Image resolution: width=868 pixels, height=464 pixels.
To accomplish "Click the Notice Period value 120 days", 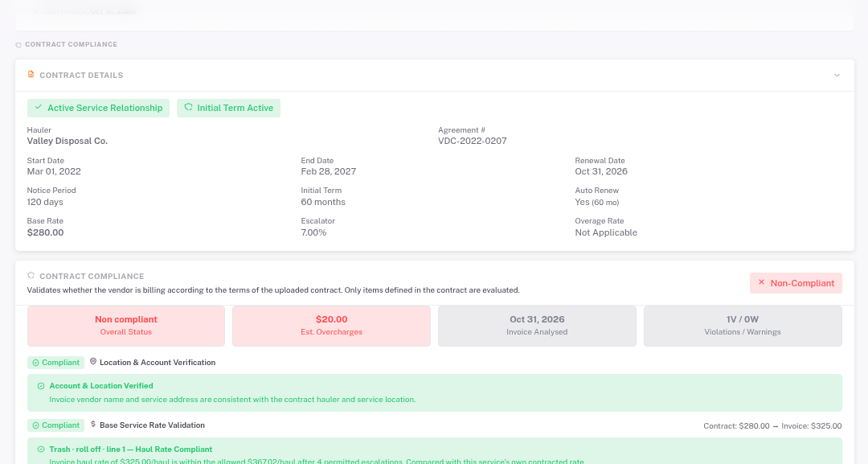I will 45,202.
